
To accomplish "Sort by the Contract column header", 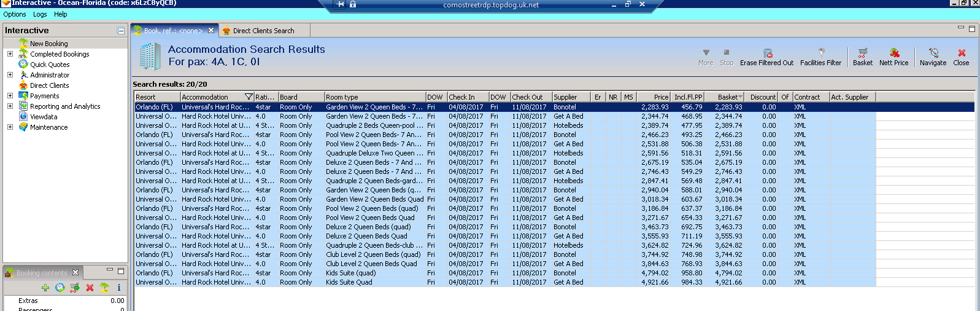I will [x=811, y=97].
